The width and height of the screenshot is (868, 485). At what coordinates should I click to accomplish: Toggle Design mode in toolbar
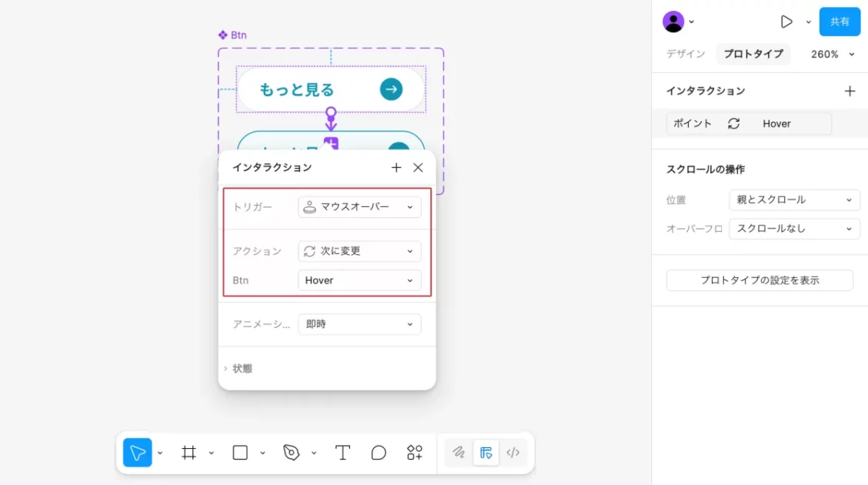click(x=486, y=453)
